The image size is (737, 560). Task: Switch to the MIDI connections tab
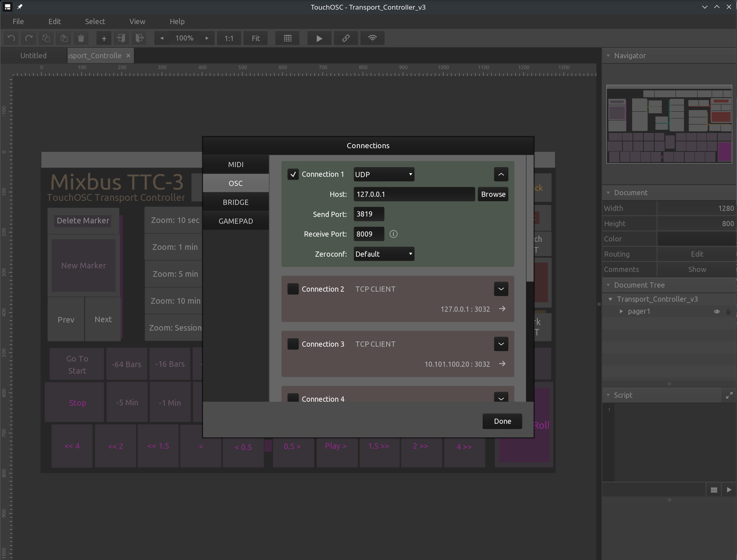click(235, 164)
